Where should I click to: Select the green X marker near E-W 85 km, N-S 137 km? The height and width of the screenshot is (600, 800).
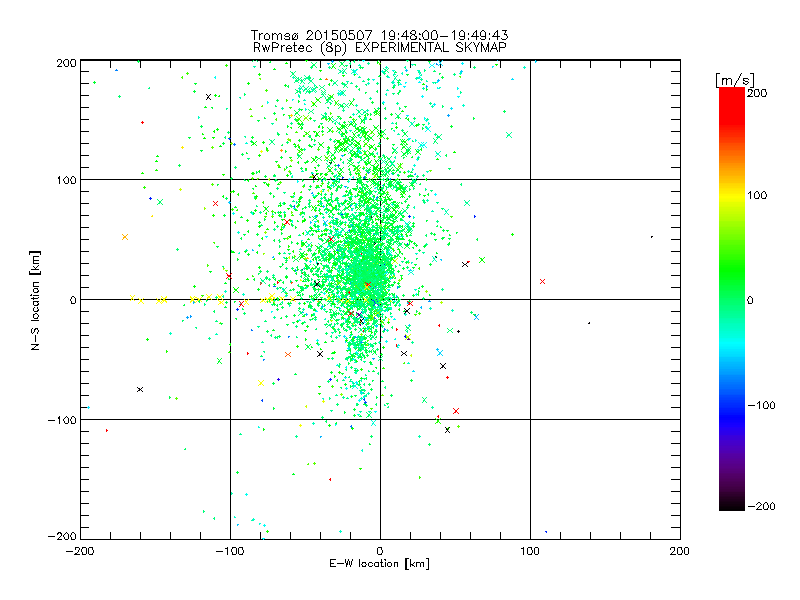(509, 135)
